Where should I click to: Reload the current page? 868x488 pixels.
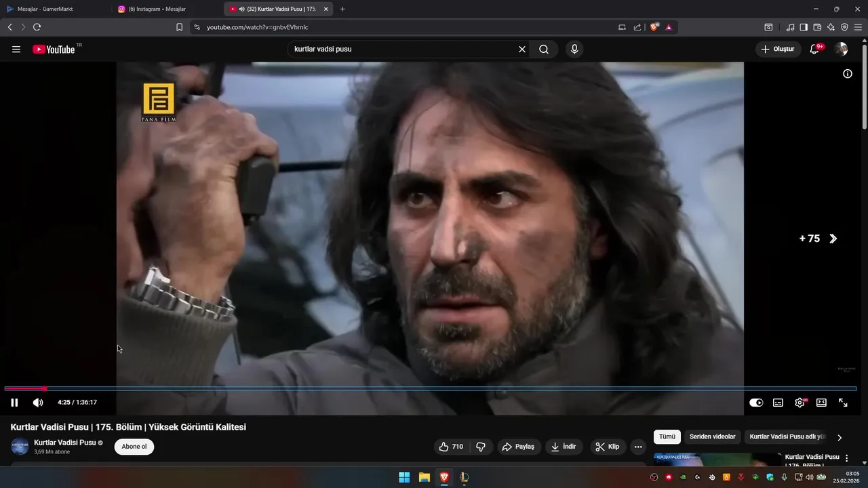point(37,27)
